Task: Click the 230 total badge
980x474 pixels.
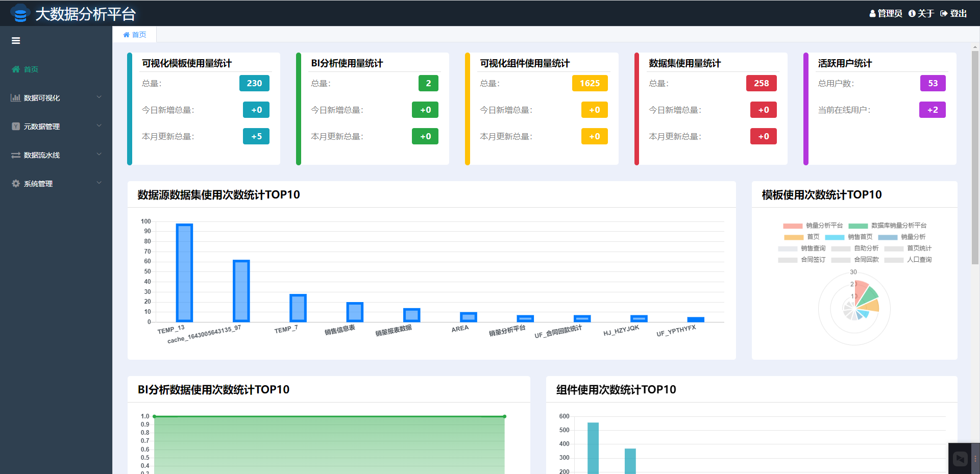Action: point(254,83)
